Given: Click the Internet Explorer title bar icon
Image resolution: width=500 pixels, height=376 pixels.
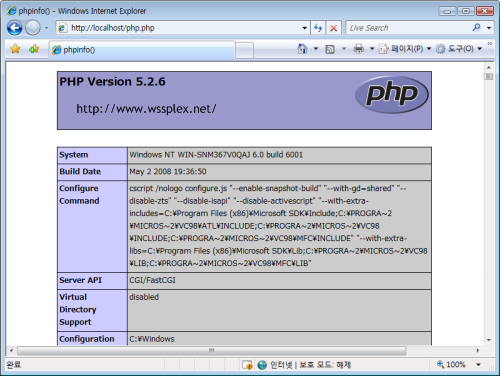Looking at the screenshot, I should [11, 11].
